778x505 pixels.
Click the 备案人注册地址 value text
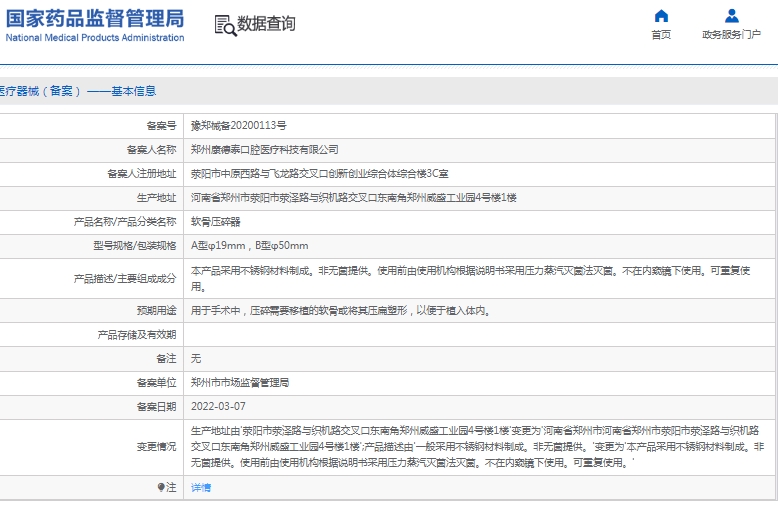pyautogui.click(x=320, y=174)
